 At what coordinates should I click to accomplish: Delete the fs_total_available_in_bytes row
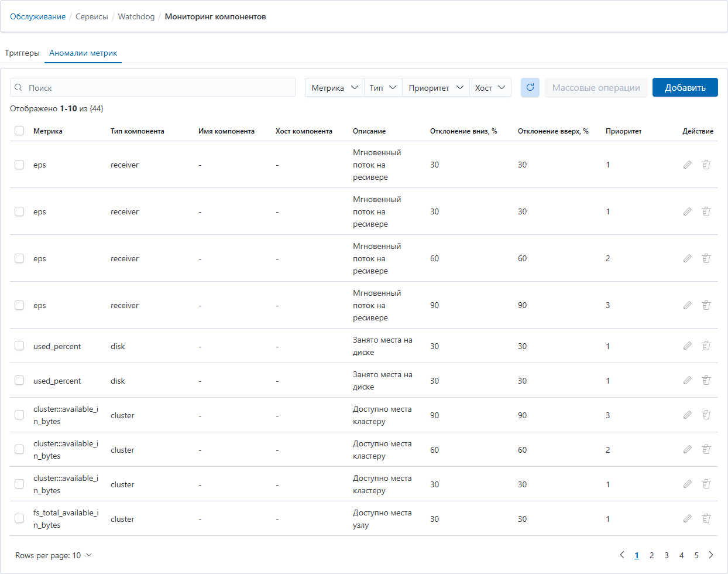[706, 518]
